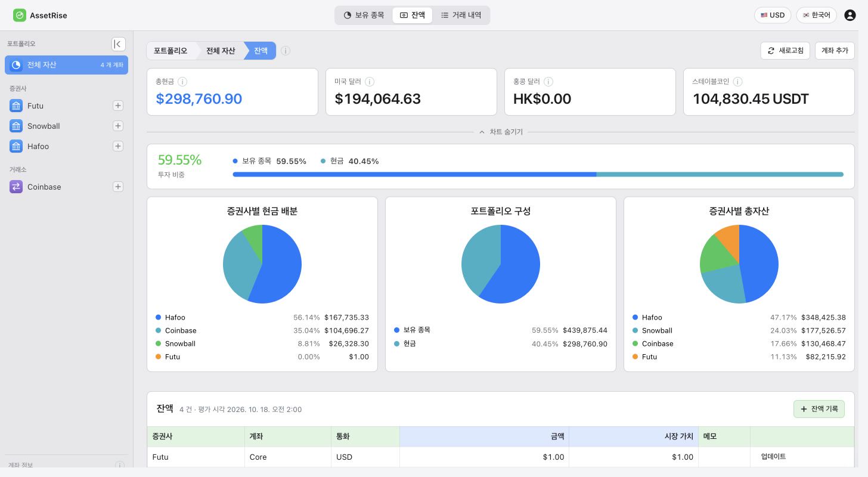Screen dimensions: 868x477
Task: Click the plus icon next to Coinbase
Action: pos(118,187)
